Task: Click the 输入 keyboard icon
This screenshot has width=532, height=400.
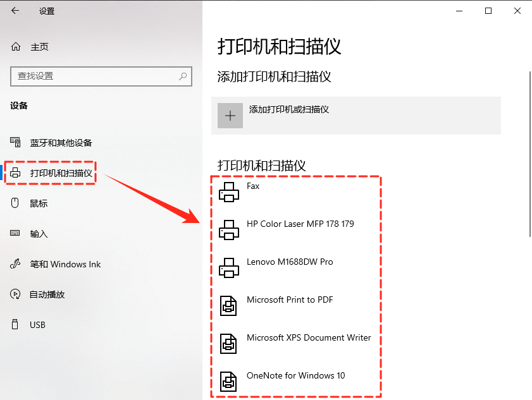Action: point(15,233)
